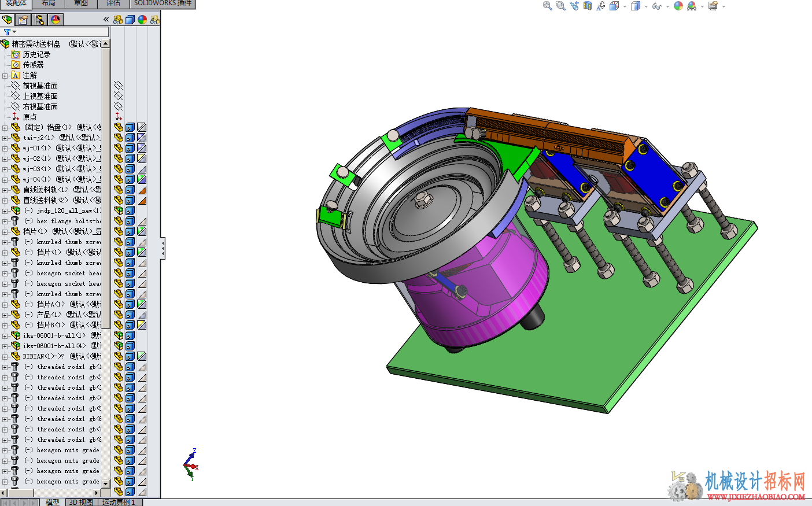The height and width of the screenshot is (506, 812).
Task: Click the View Settings monitor icon
Action: [713, 6]
